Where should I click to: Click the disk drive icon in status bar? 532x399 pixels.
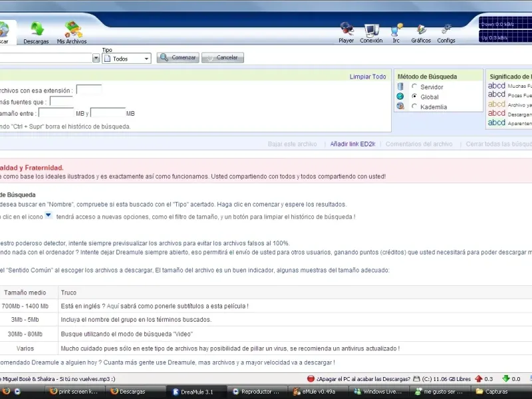coord(417,378)
